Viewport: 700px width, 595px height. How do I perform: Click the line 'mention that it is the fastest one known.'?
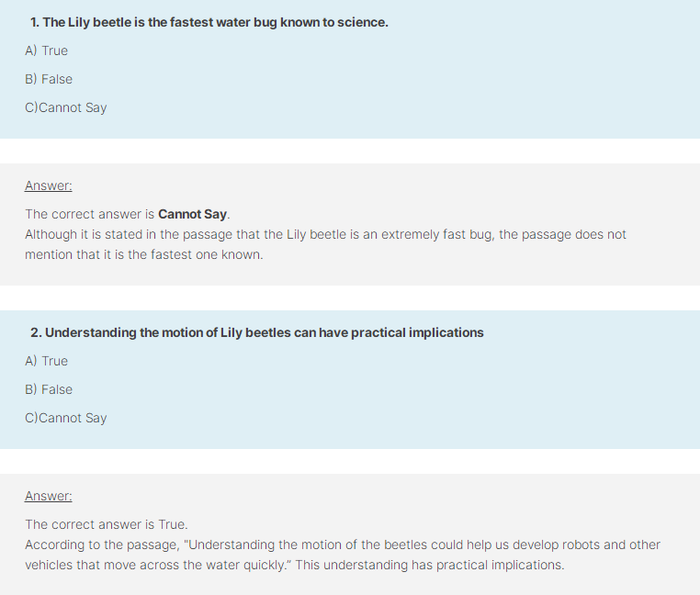pos(144,254)
